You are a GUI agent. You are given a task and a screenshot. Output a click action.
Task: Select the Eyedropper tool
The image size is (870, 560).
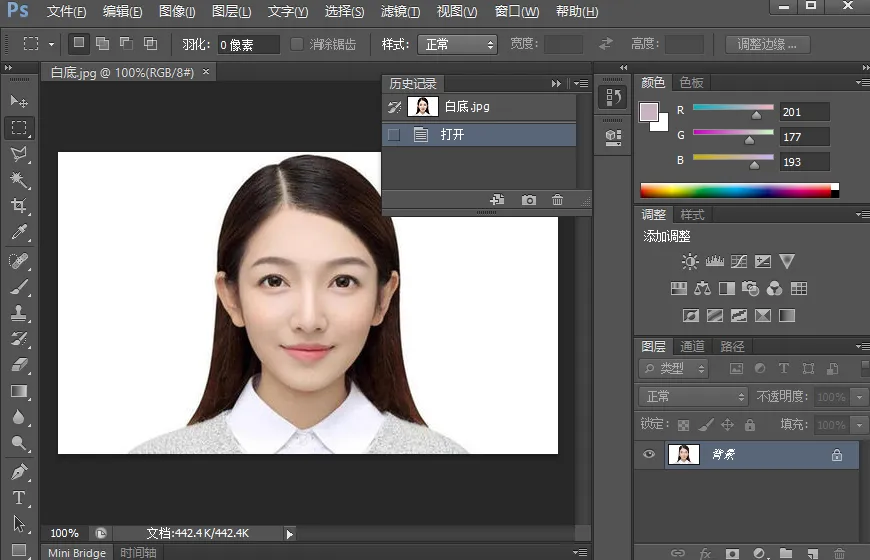click(19, 232)
